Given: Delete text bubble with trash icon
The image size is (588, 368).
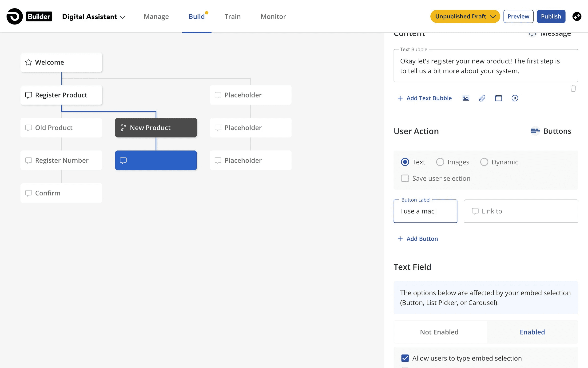Looking at the screenshot, I should [573, 88].
